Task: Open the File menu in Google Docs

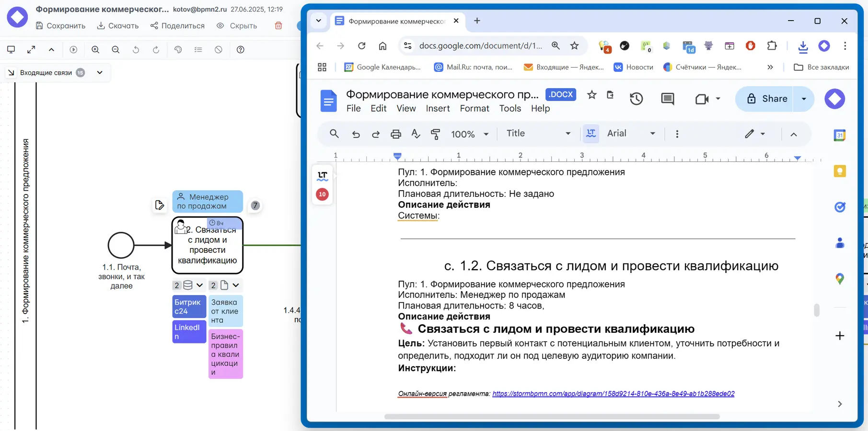Action: click(354, 108)
